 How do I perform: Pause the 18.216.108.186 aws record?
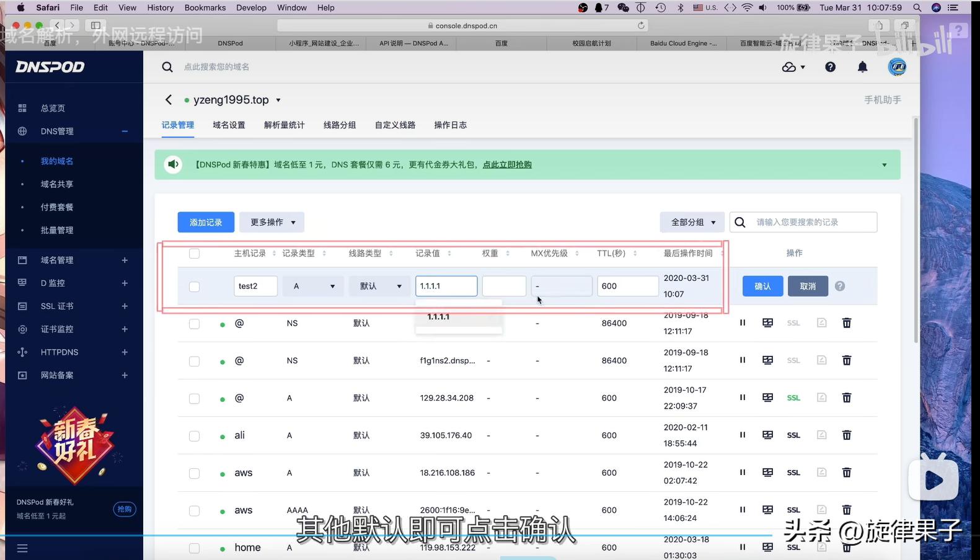coord(742,473)
